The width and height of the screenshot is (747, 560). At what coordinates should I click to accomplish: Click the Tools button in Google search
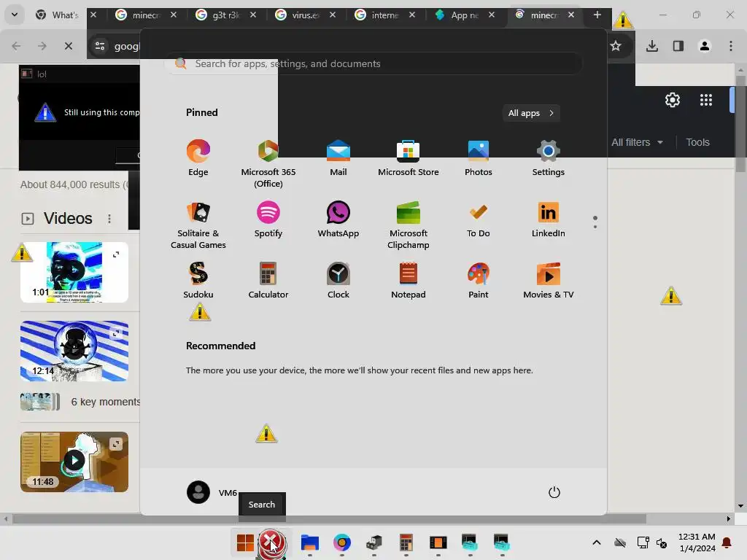(x=697, y=142)
